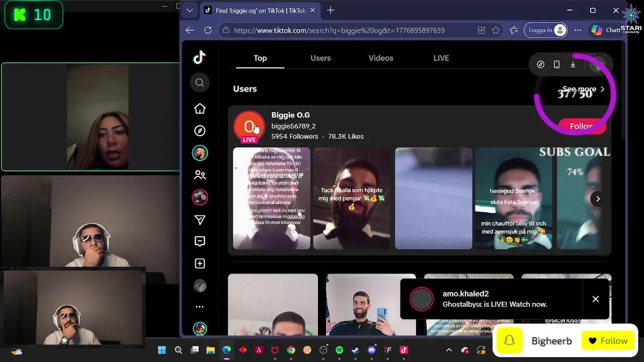Open Google Chrome from the taskbar
Image resolution: width=644 pixels, height=362 pixels.
291,350
